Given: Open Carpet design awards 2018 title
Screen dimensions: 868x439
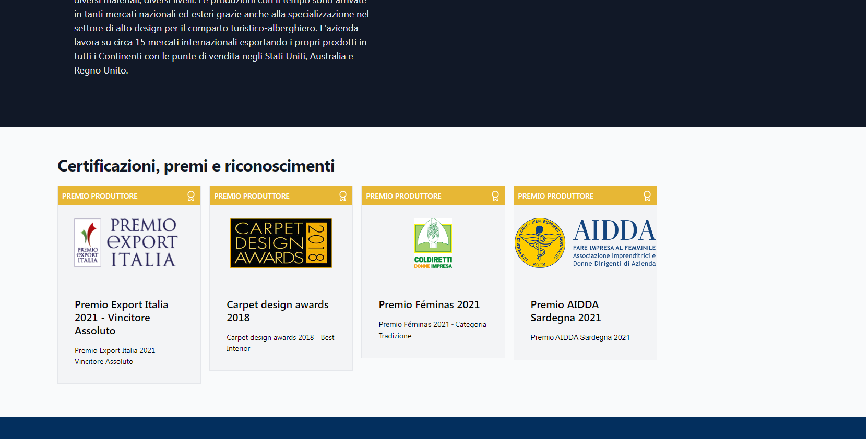Looking at the screenshot, I should click(x=278, y=311).
